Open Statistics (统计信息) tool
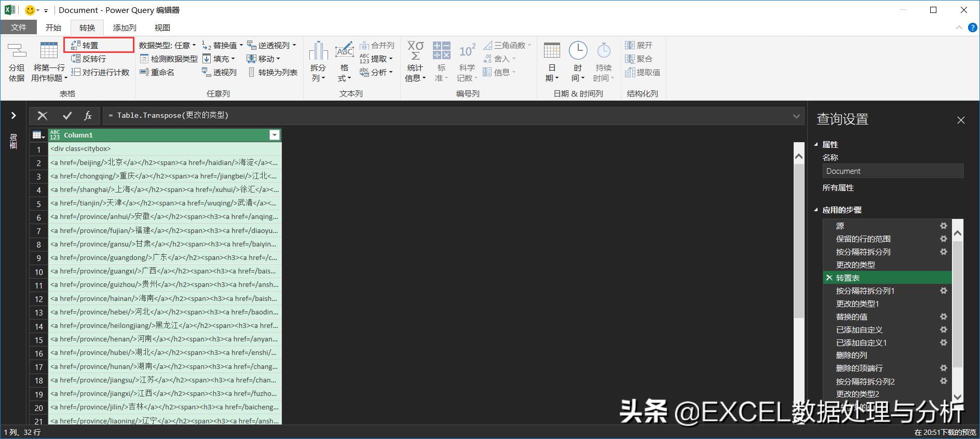 tap(415, 62)
